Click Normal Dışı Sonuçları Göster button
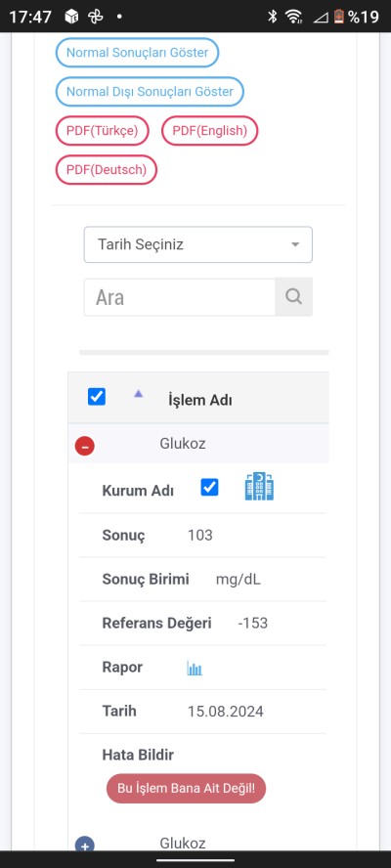The height and width of the screenshot is (868, 391). point(150,91)
